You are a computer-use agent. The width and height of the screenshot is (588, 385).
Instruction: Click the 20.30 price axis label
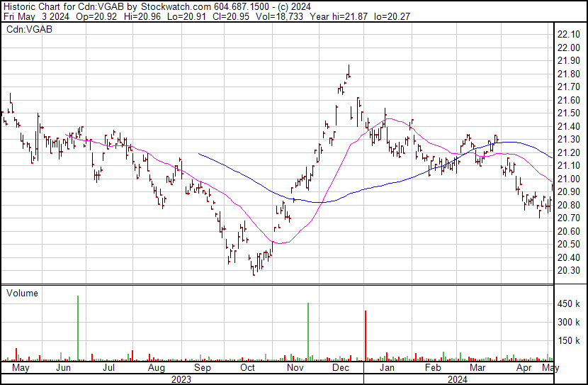coord(568,271)
